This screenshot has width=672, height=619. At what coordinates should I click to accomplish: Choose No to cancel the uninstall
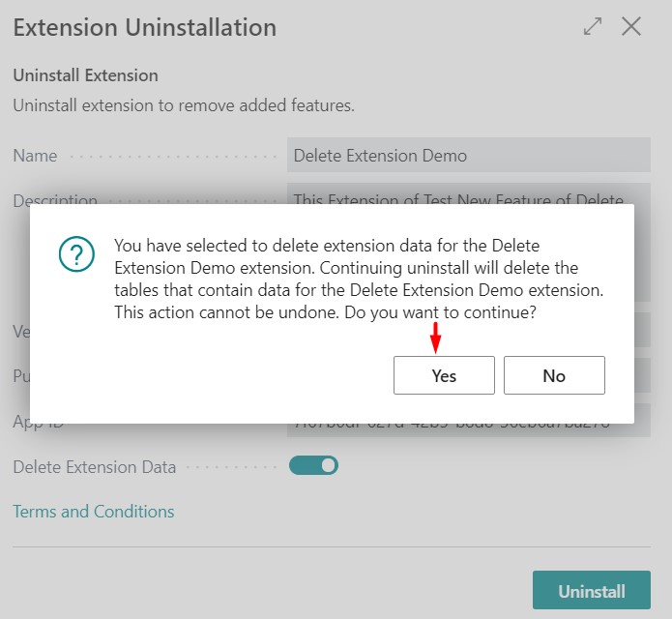tap(554, 375)
